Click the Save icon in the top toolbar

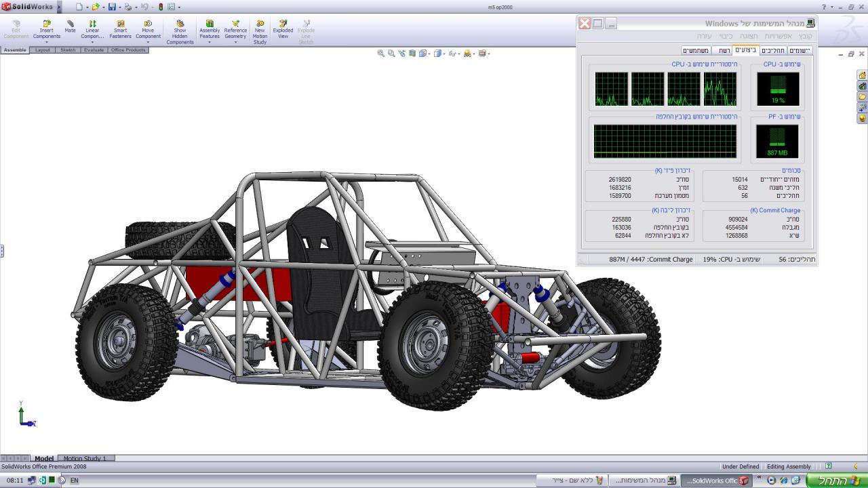(x=112, y=7)
